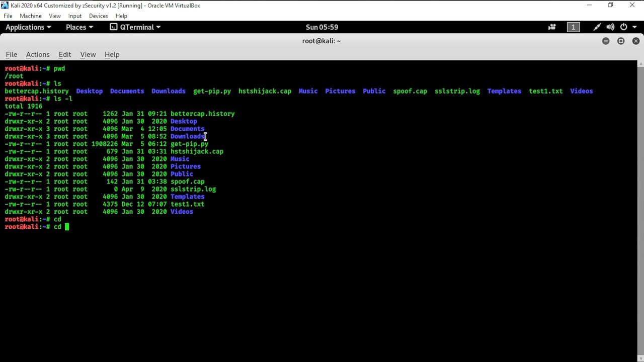Open the terminal Edit menu
The width and height of the screenshot is (644, 362).
point(65,54)
